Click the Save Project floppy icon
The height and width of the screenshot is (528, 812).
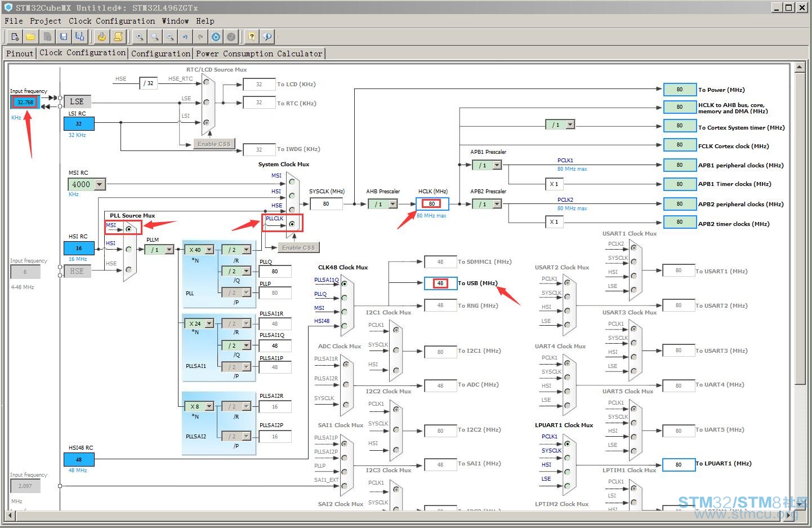(64, 37)
